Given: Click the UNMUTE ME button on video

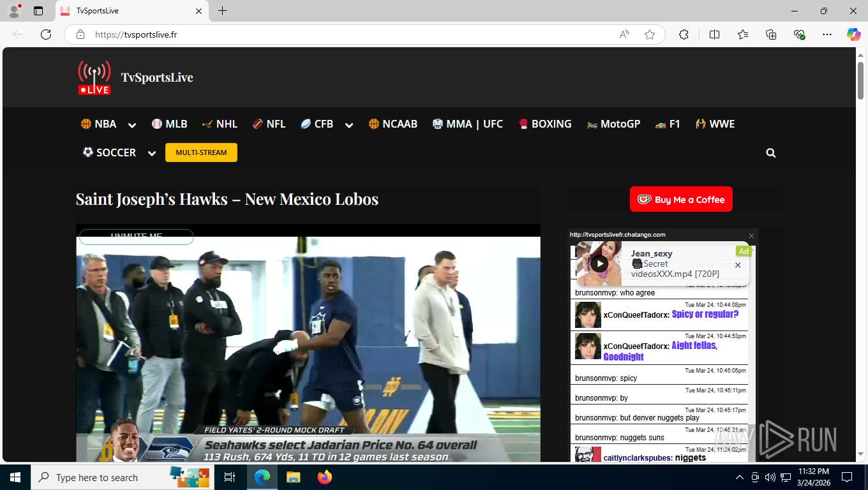Looking at the screenshot, I should click(x=136, y=237).
